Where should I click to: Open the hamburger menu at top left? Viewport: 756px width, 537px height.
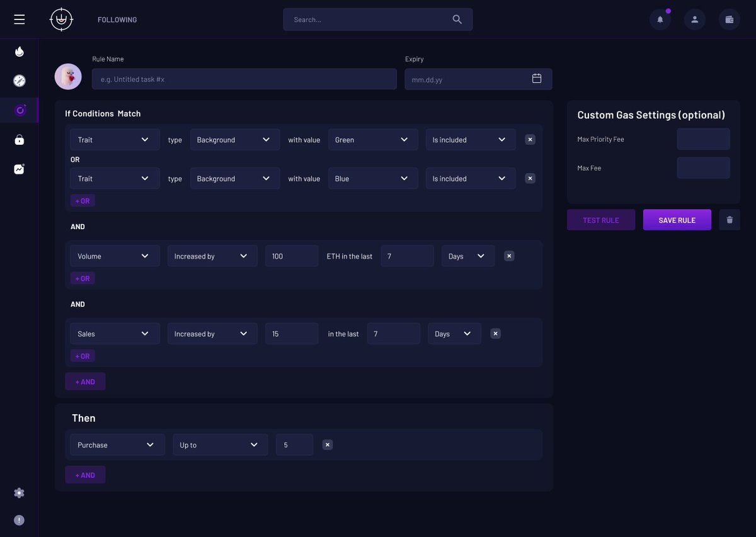[19, 19]
